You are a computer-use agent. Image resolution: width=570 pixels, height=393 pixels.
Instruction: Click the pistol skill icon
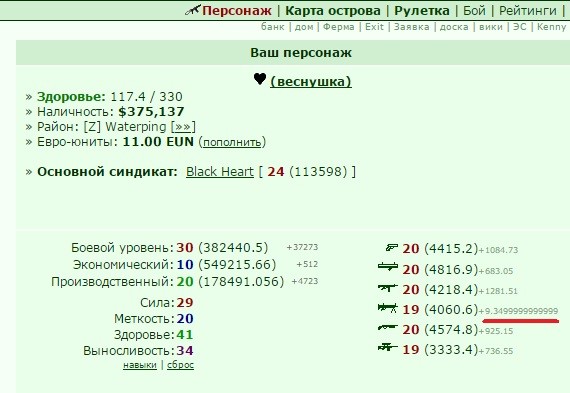point(392,248)
